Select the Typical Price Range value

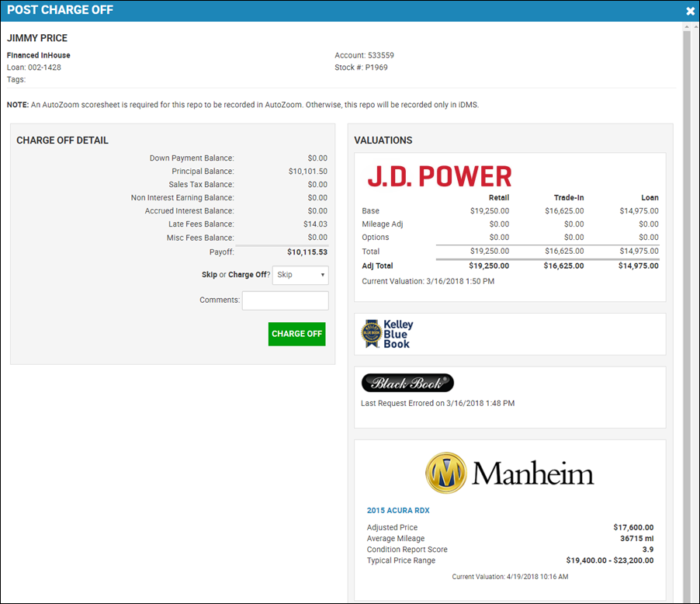(x=610, y=561)
